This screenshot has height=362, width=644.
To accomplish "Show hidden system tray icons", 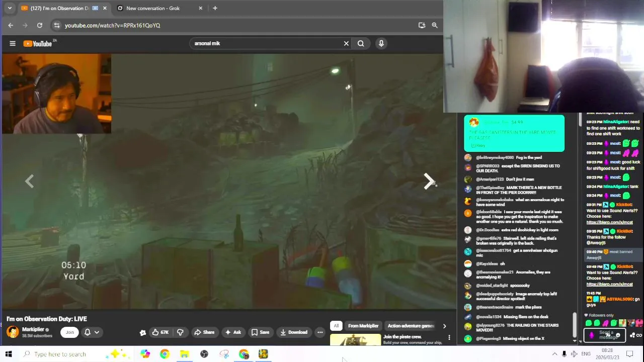I will pyautogui.click(x=554, y=354).
